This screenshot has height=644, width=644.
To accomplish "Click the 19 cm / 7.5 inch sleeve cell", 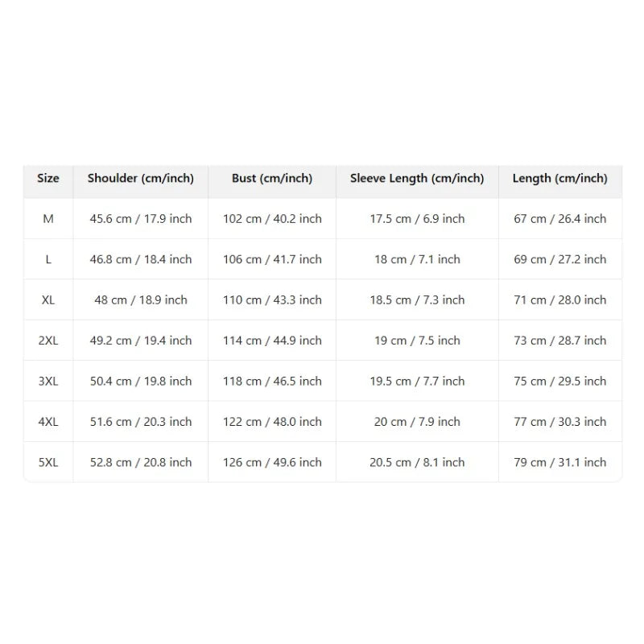I will click(417, 341).
